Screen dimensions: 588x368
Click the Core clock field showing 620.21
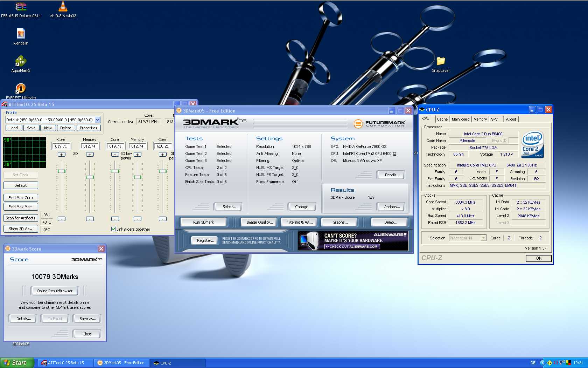click(x=163, y=146)
